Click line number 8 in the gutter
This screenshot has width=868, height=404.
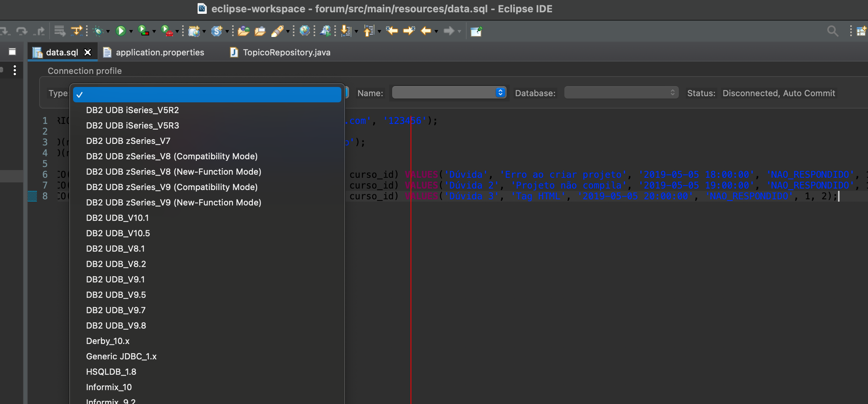click(x=45, y=196)
